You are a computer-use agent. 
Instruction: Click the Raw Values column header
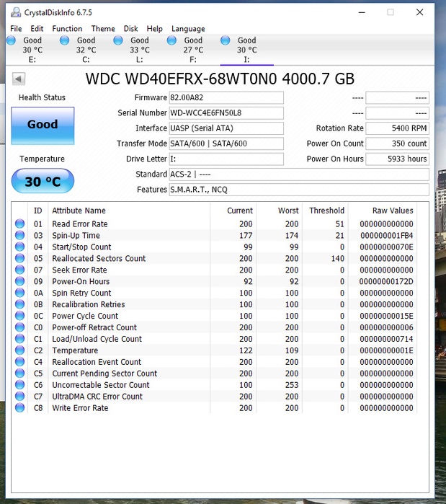393,211
